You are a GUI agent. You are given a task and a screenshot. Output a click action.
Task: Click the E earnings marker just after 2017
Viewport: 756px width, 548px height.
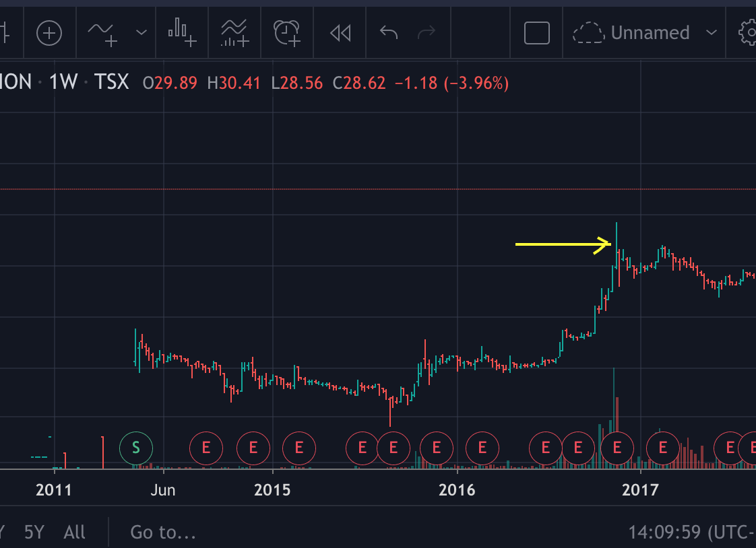click(x=663, y=448)
